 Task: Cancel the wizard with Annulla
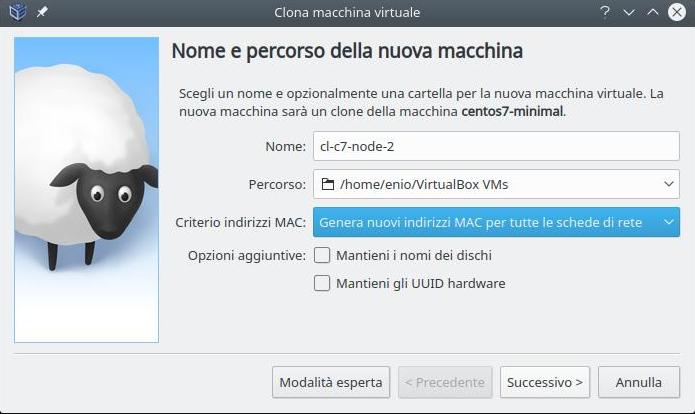(x=639, y=382)
